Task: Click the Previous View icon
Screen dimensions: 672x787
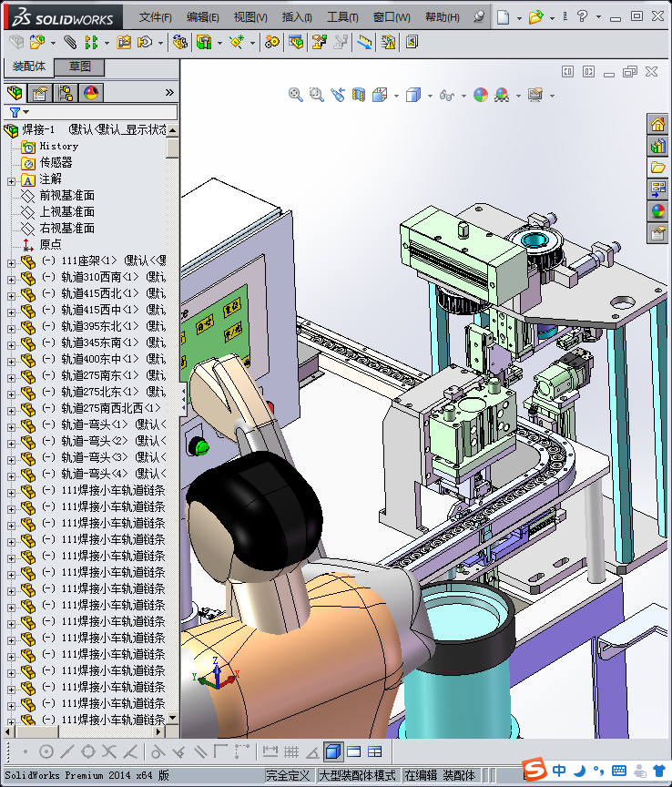Action: (337, 95)
